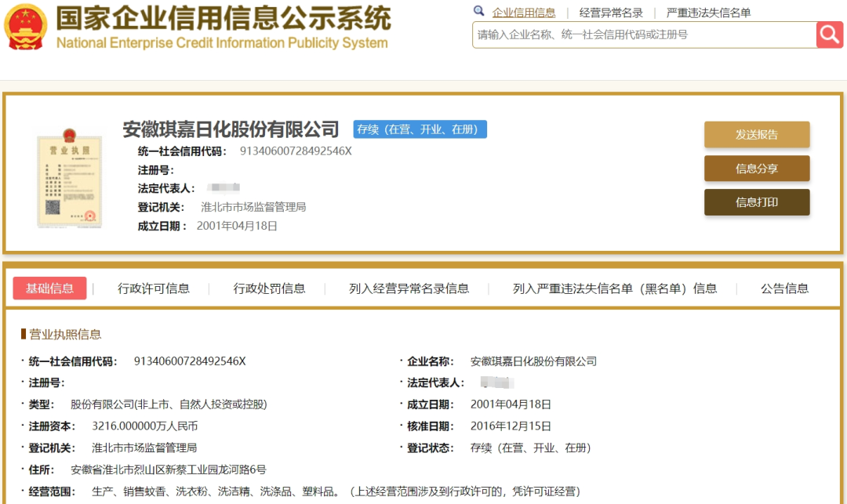Open the 行政处罚信息 tab
The image size is (847, 504).
pos(269,288)
